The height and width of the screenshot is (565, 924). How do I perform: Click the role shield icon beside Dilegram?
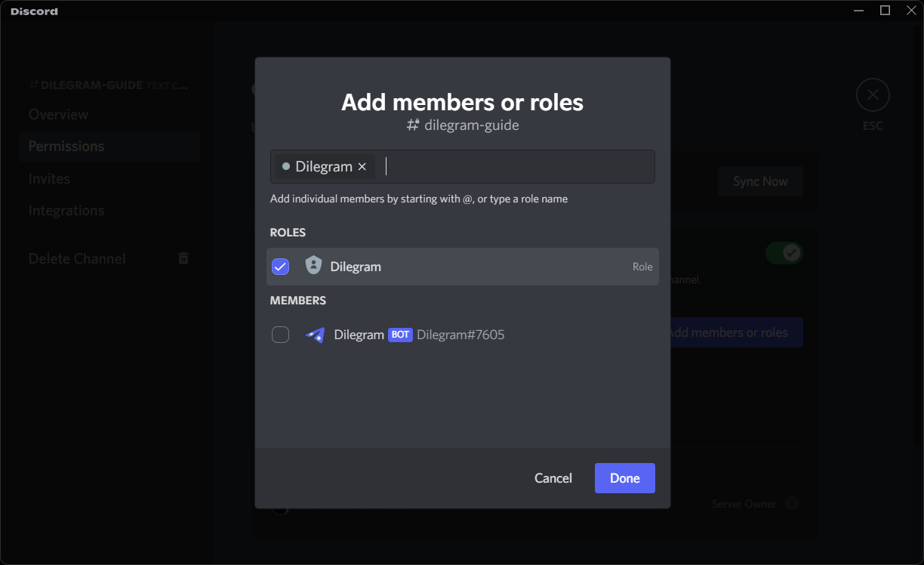(x=313, y=266)
